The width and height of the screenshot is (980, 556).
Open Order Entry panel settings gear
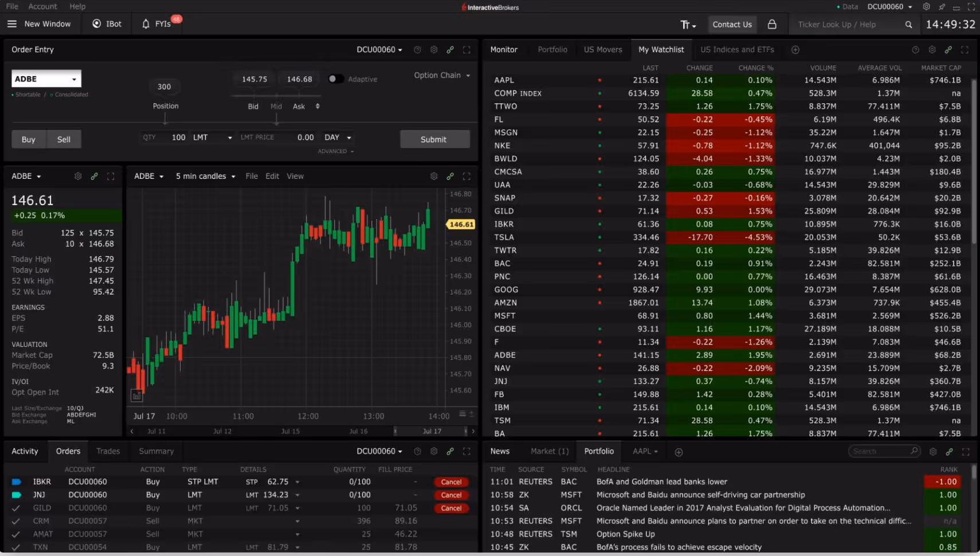(x=434, y=50)
